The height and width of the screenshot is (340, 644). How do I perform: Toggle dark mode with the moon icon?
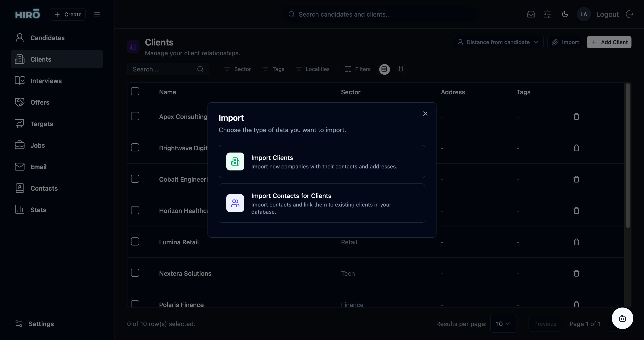click(x=565, y=14)
